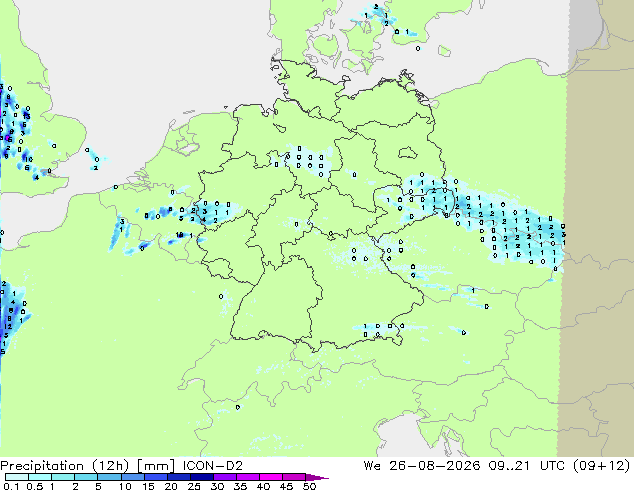Select the legend swatch between 35 and 40
Viewport: 634px width, 490px height.
247,477
